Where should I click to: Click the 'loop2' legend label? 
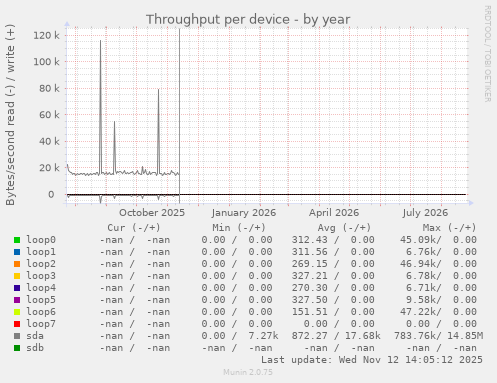pos(41,264)
